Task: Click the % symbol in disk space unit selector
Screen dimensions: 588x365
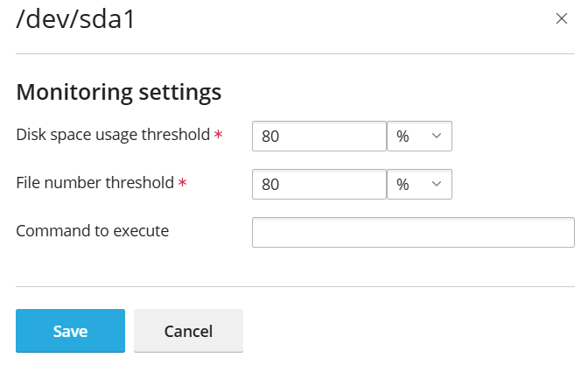Action: coord(402,137)
